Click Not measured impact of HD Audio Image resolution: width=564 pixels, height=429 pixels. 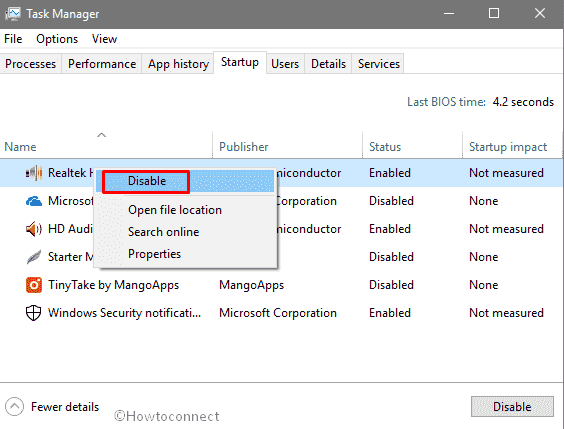506,229
